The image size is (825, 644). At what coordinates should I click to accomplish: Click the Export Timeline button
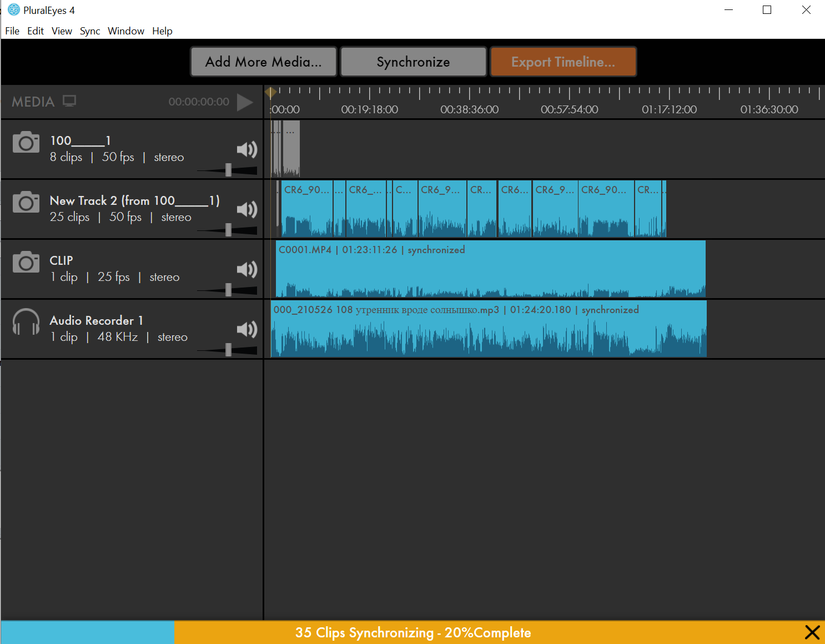pos(563,62)
